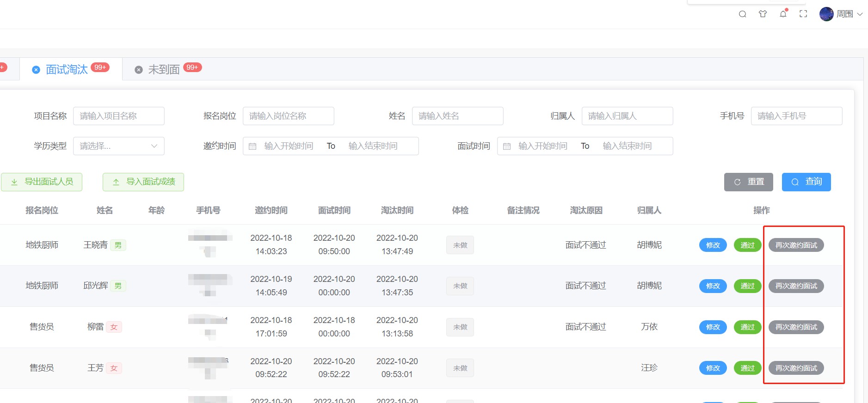Focus the 手机号 input field
This screenshot has height=403, width=868.
(x=797, y=116)
